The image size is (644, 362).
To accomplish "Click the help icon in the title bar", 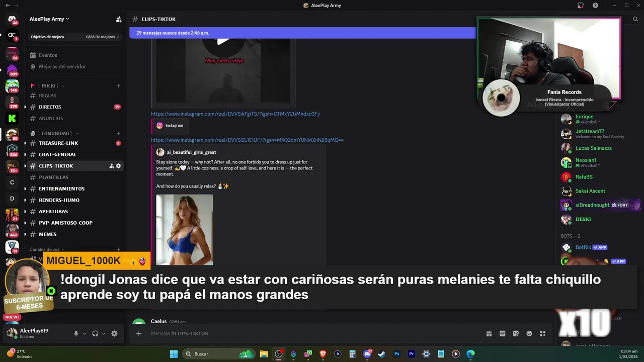I will click(595, 6).
